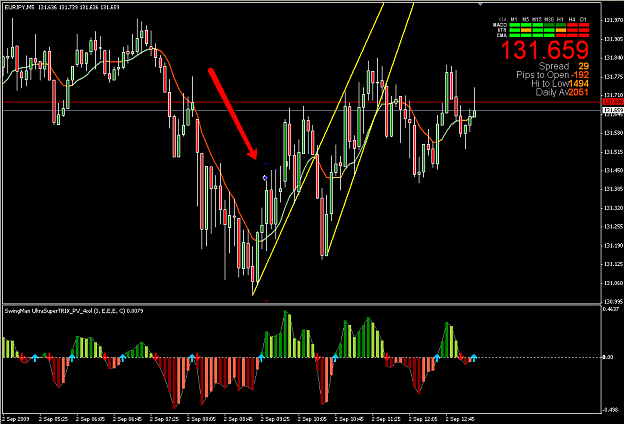Click the -0.498 indicator scale label
Viewport: 625px width, 425px height.
coord(611,410)
